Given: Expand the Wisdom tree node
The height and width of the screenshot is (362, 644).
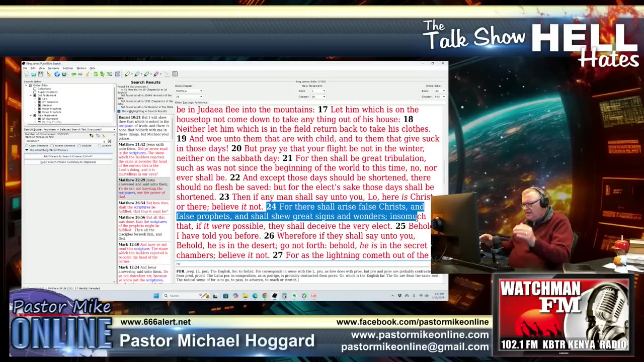Looking at the screenshot, I should click(35, 106).
